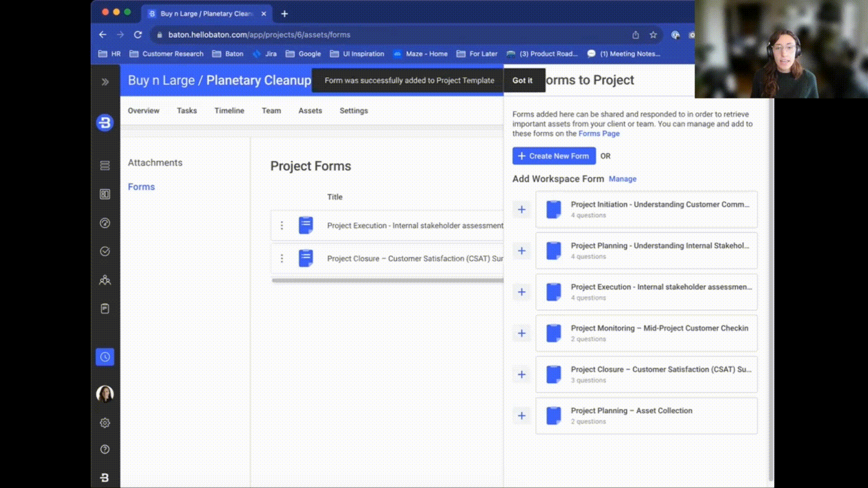Open the settings gear in sidebar
The height and width of the screenshot is (488, 868).
coord(105,423)
